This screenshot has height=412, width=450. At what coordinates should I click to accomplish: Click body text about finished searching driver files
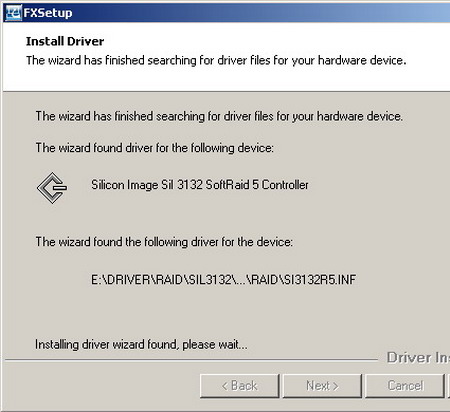click(x=219, y=117)
